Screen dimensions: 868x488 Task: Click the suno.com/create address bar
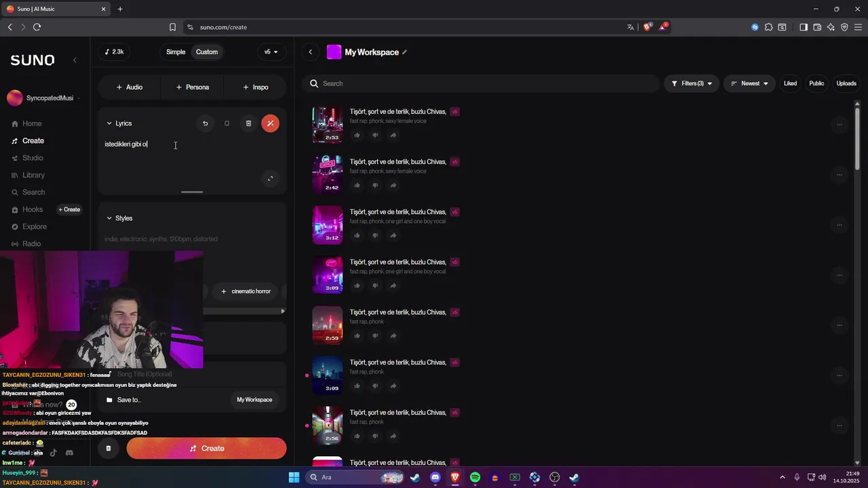coord(407,27)
